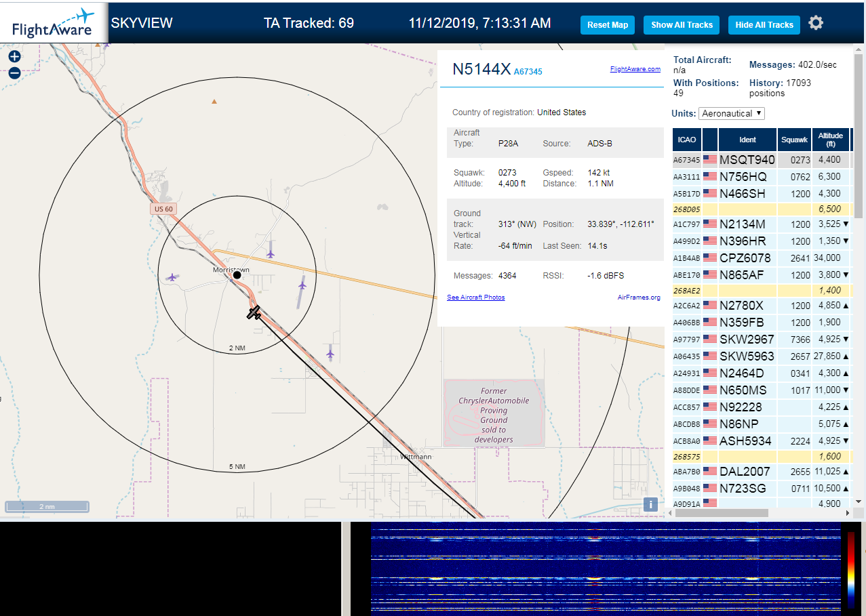Zoom in the map with plus icon

pos(14,57)
